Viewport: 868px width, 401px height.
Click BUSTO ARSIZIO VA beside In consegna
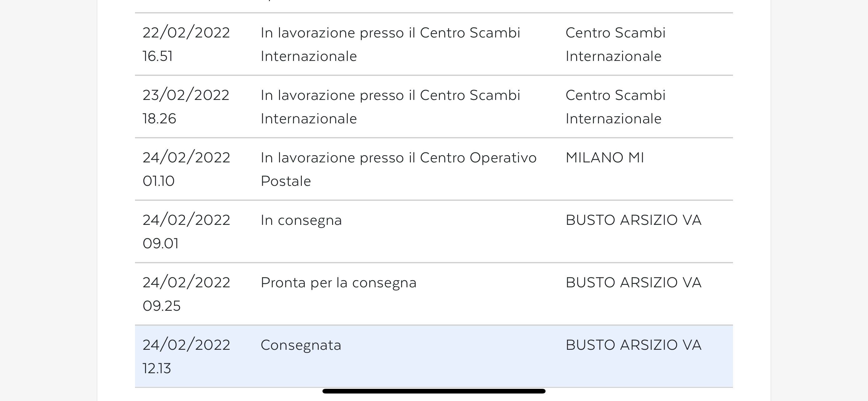tap(633, 220)
